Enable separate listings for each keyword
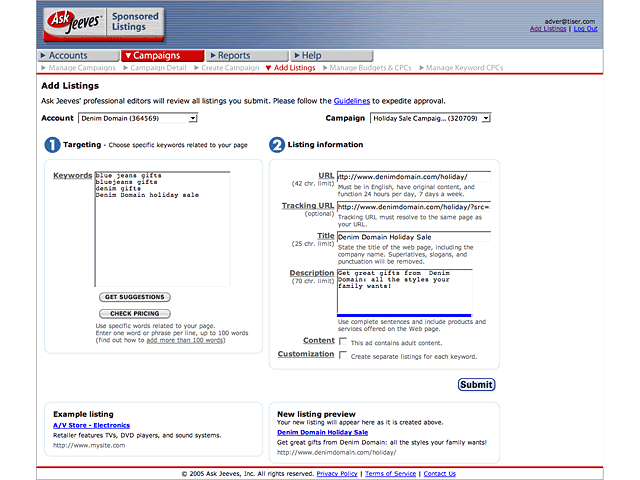 click(x=343, y=355)
